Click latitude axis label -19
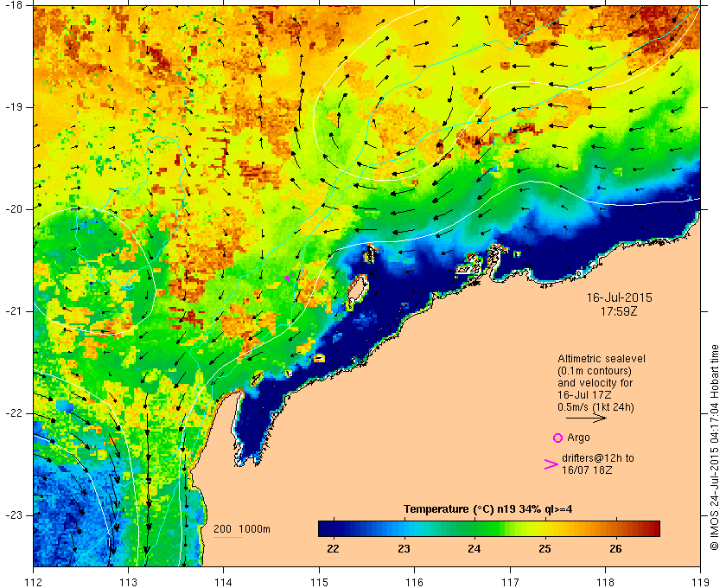The height and width of the screenshot is (588, 726). 14,107
